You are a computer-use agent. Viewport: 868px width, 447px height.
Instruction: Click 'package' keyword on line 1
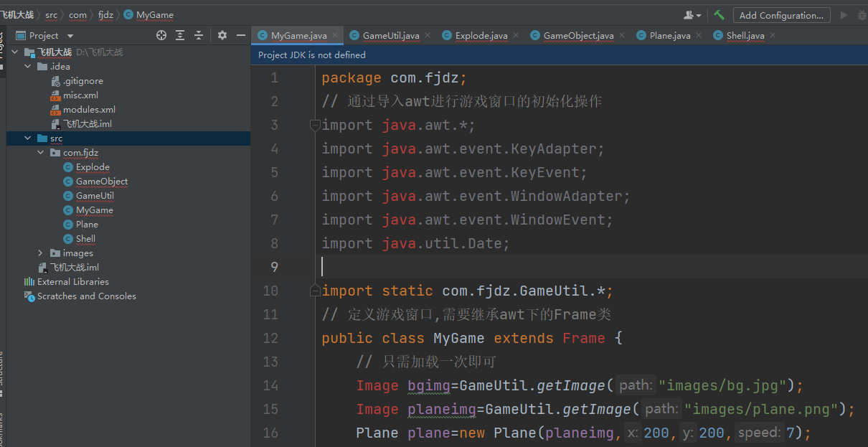click(352, 78)
